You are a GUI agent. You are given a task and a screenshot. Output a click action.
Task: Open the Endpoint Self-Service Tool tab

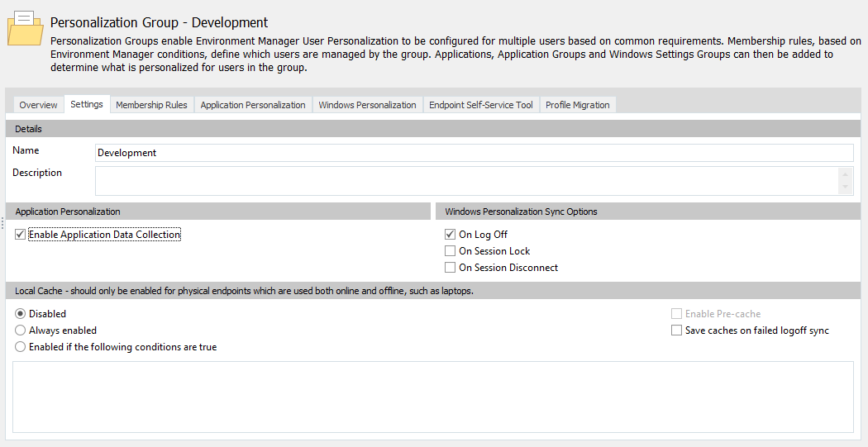[x=480, y=105]
